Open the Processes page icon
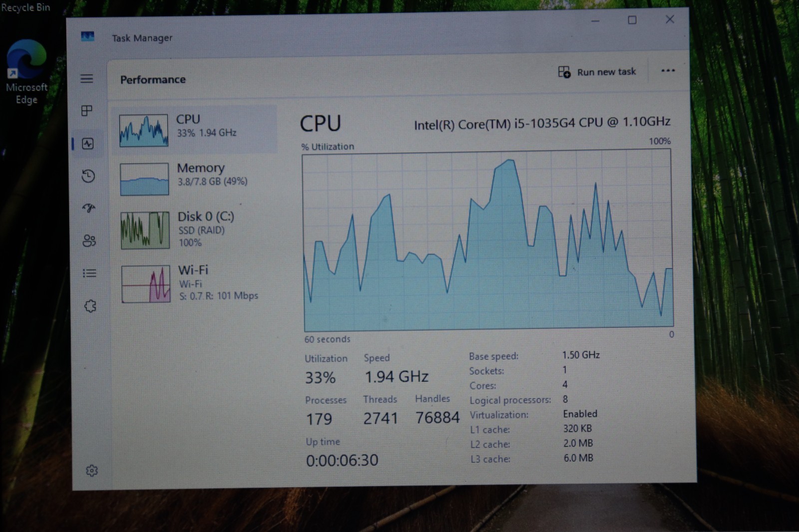Screen dimensions: 799x532 pyautogui.click(x=87, y=110)
